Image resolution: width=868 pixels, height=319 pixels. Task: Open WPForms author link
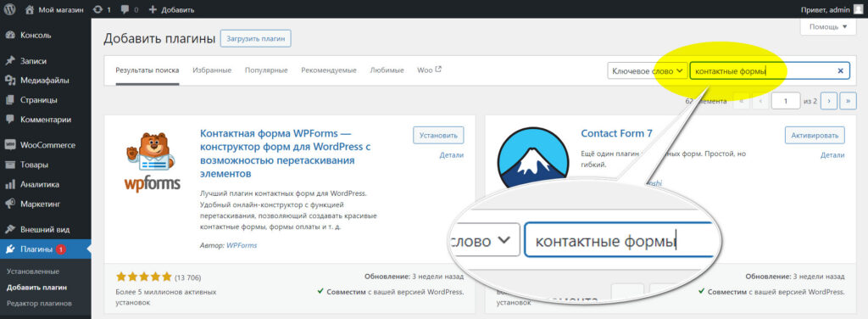242,245
